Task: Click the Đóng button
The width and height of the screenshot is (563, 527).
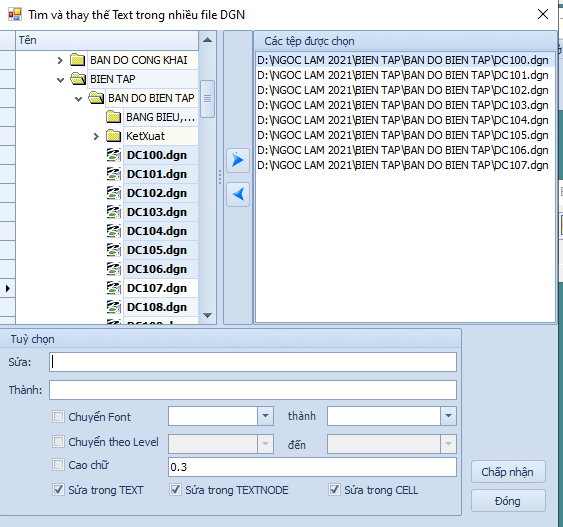Action: (508, 500)
